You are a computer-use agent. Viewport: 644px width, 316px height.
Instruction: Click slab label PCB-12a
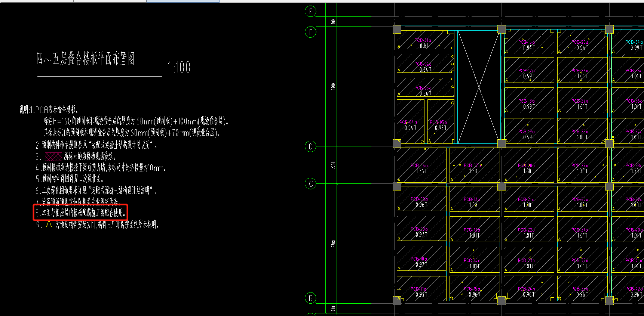[472, 199]
